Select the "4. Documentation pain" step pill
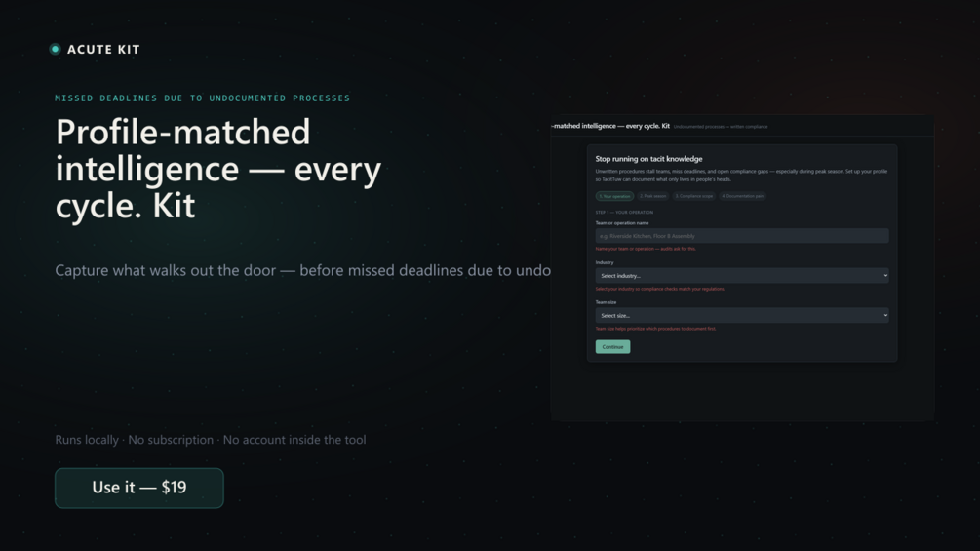This screenshot has width=980, height=551. coord(742,196)
